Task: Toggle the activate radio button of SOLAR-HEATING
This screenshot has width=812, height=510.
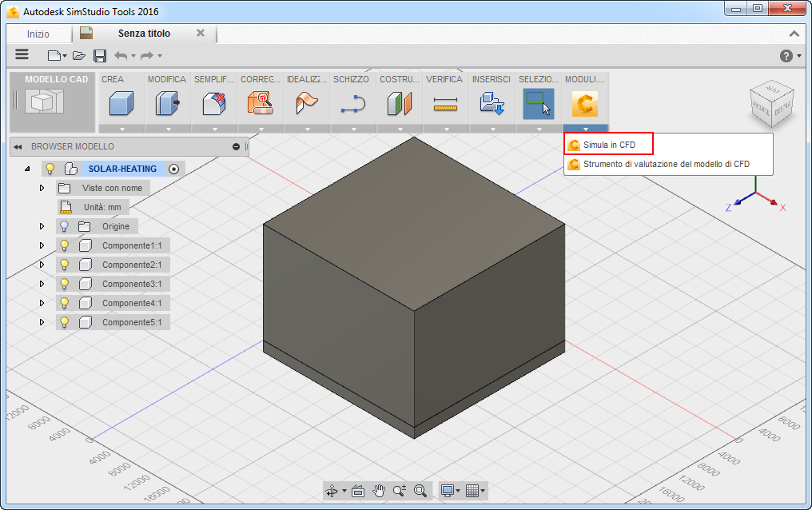Action: (174, 169)
